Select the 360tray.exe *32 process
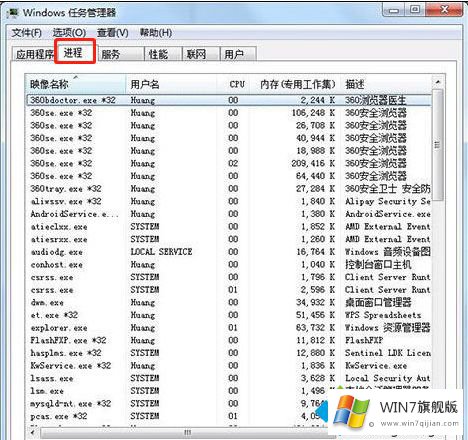Image resolution: width=468 pixels, height=440 pixels. coord(229,189)
